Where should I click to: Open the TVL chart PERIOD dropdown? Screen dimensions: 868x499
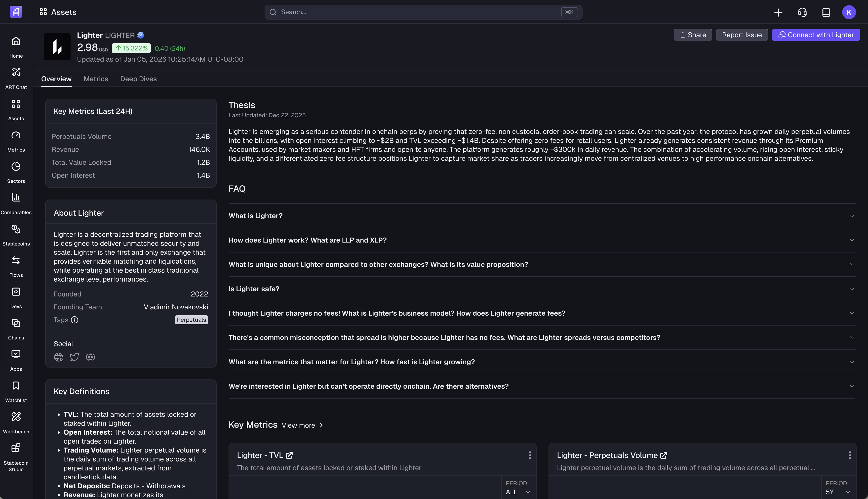[x=518, y=492]
